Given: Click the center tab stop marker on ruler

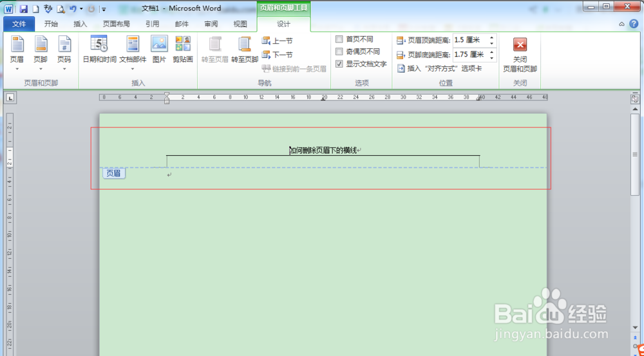Looking at the screenshot, I should pyautogui.click(x=324, y=99).
